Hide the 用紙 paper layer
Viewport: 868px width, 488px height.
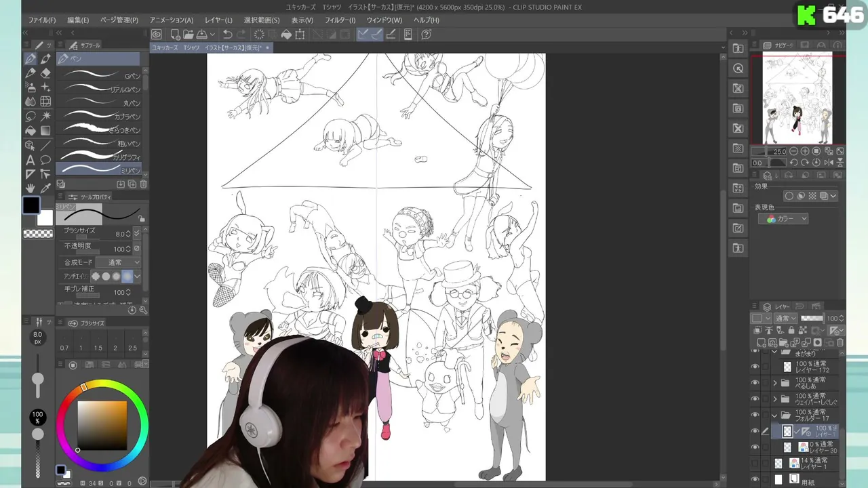tap(755, 479)
